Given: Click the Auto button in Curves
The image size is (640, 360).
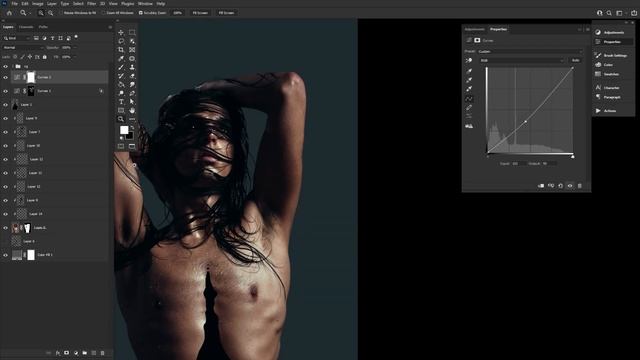Looking at the screenshot, I should pos(576,60).
